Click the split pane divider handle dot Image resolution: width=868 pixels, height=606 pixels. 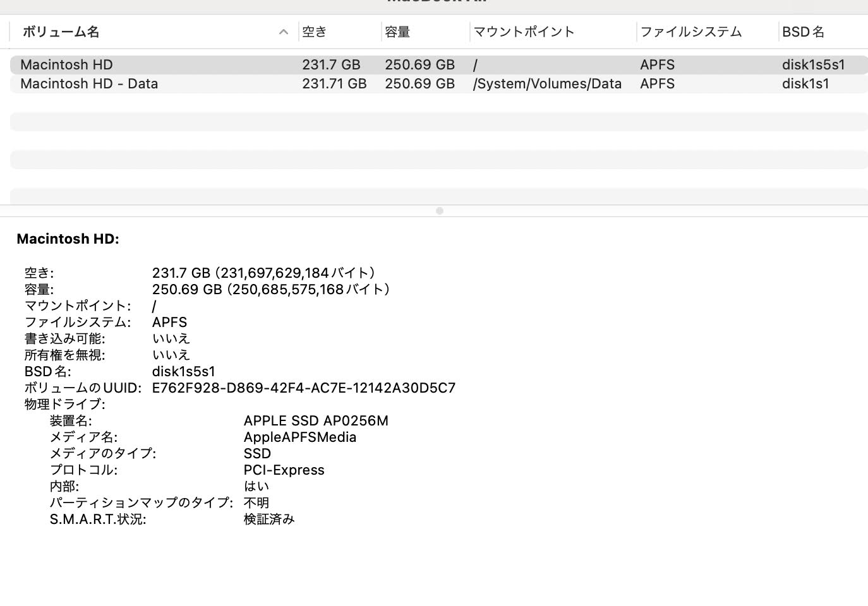pyautogui.click(x=440, y=211)
